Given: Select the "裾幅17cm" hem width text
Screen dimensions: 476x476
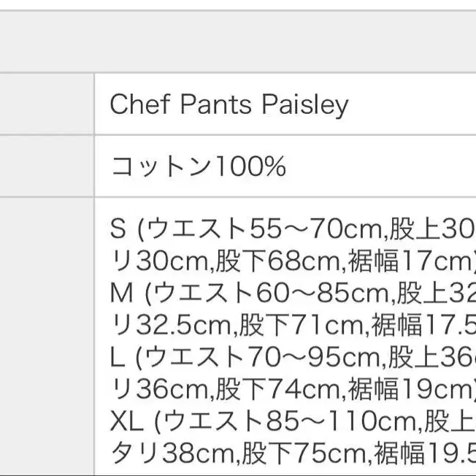Looking at the screenshot, I should point(405,261).
